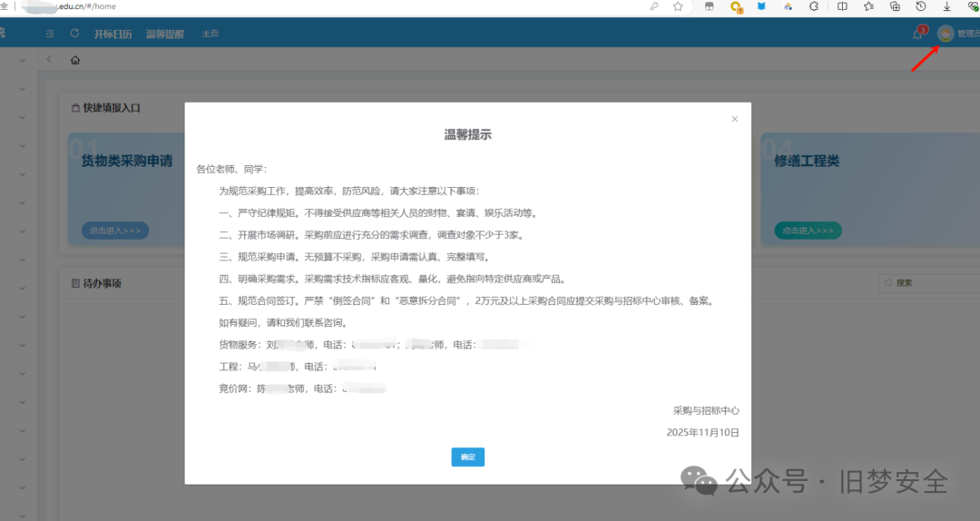Image resolution: width=980 pixels, height=521 pixels.
Task: Select the 货物类采购申请 card title
Action: tap(127, 161)
